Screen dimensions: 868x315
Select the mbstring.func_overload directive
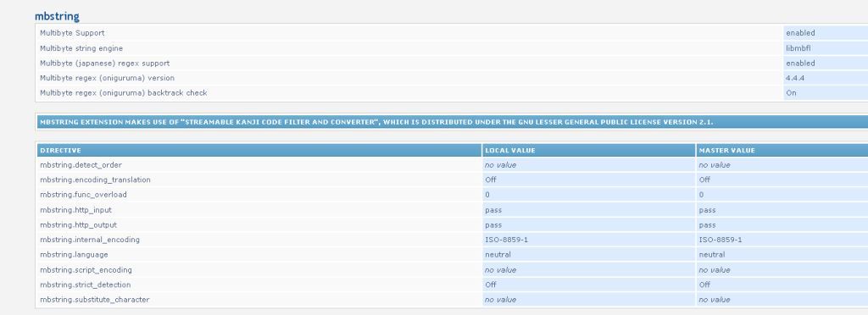[x=83, y=195]
